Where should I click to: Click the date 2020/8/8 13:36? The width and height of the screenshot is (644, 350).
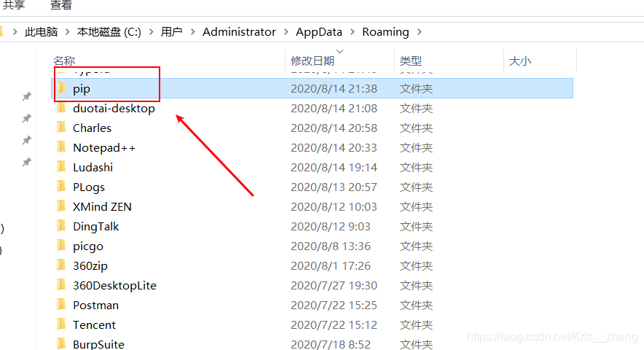click(x=331, y=246)
